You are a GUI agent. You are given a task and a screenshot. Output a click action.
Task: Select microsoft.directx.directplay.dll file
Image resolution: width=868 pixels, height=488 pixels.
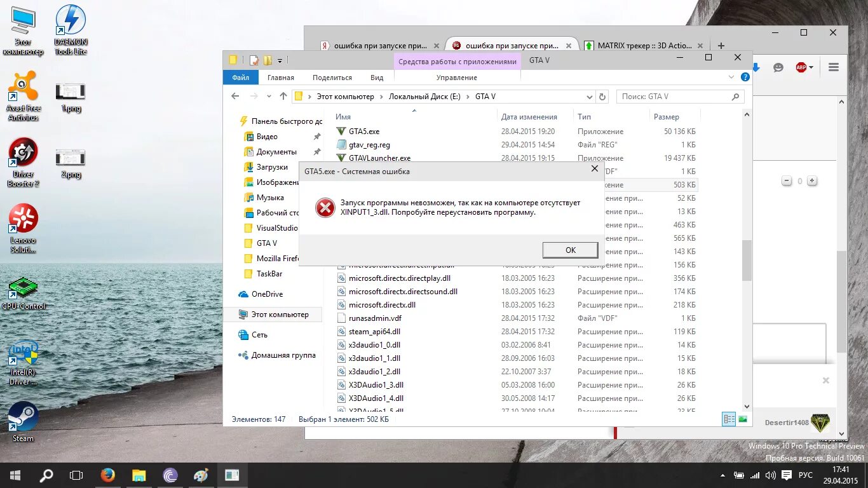point(399,278)
